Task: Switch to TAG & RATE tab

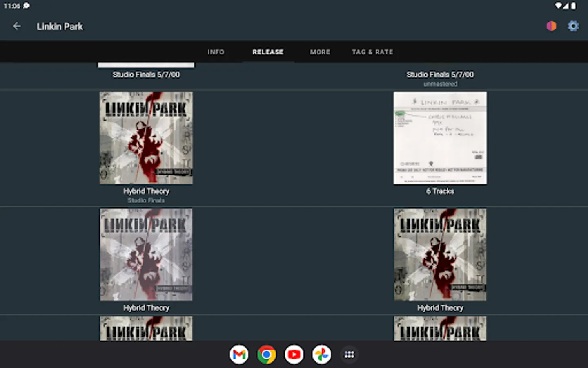Action: [x=372, y=52]
